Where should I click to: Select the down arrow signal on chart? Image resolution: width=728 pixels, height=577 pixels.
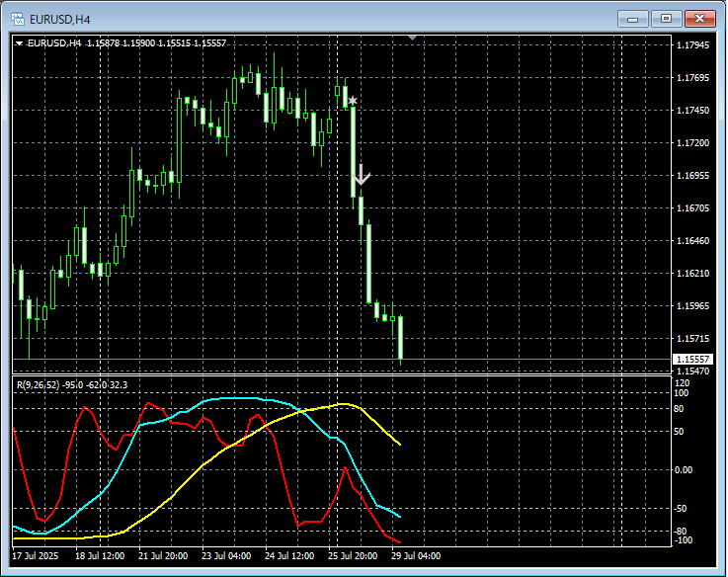click(x=362, y=175)
